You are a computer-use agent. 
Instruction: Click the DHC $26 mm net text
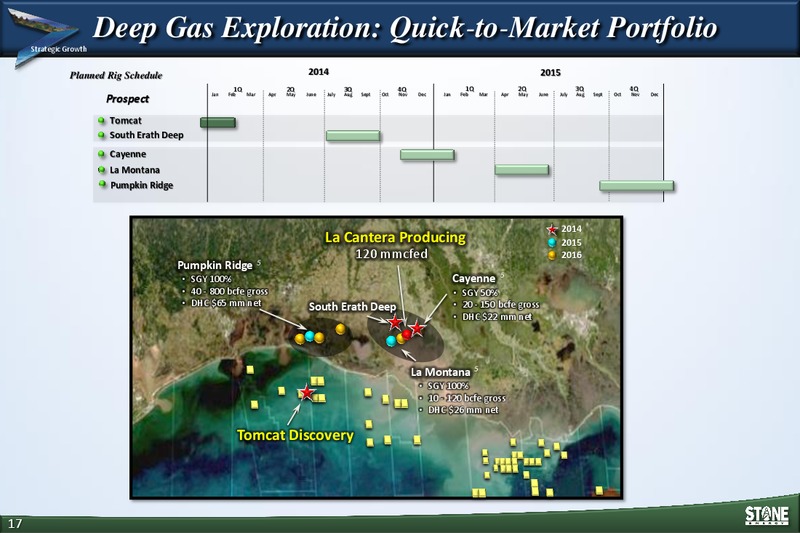coord(463,410)
